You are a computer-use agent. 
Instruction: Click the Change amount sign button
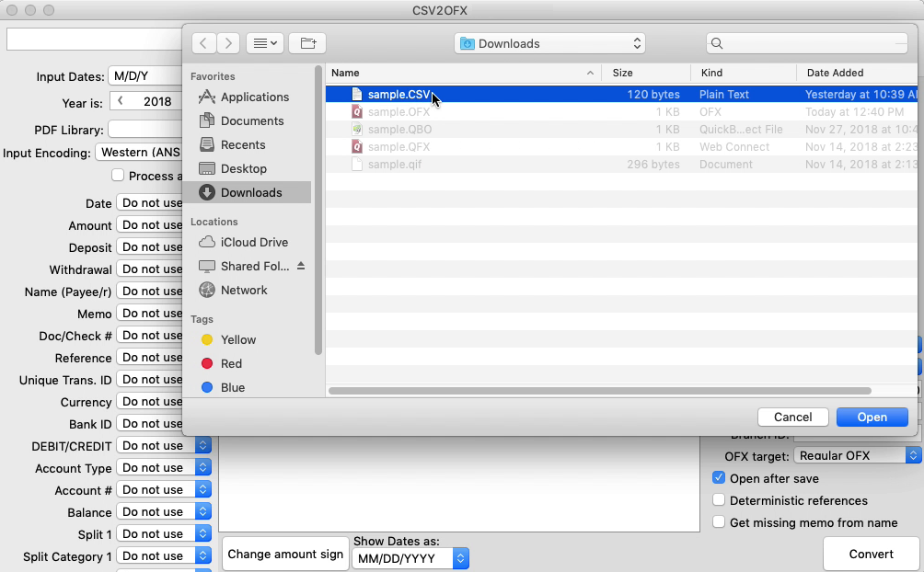click(285, 554)
